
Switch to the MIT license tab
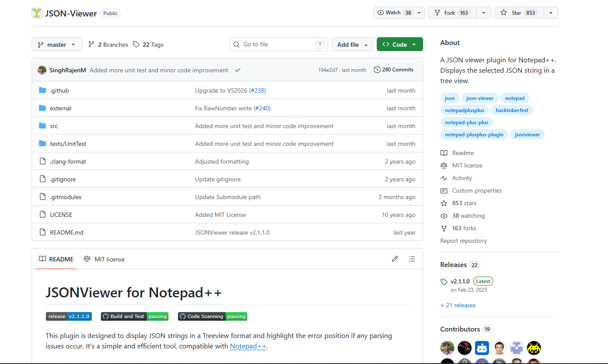(104, 259)
